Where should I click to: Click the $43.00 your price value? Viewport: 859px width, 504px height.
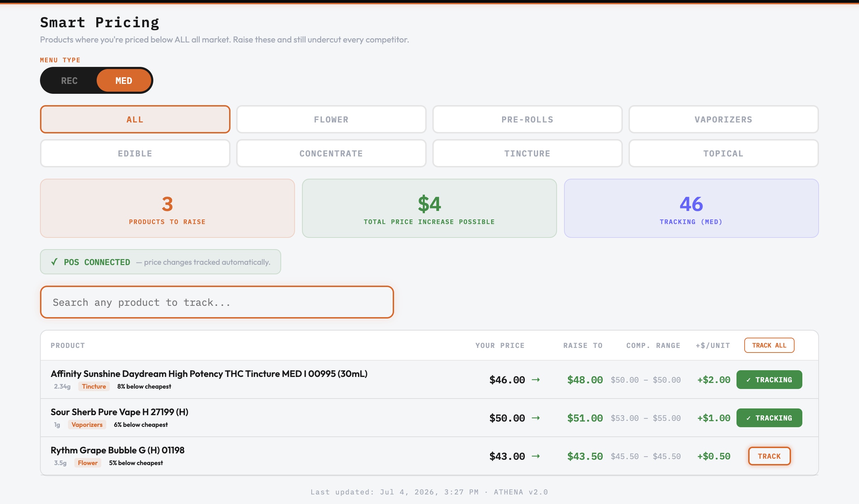(507, 456)
